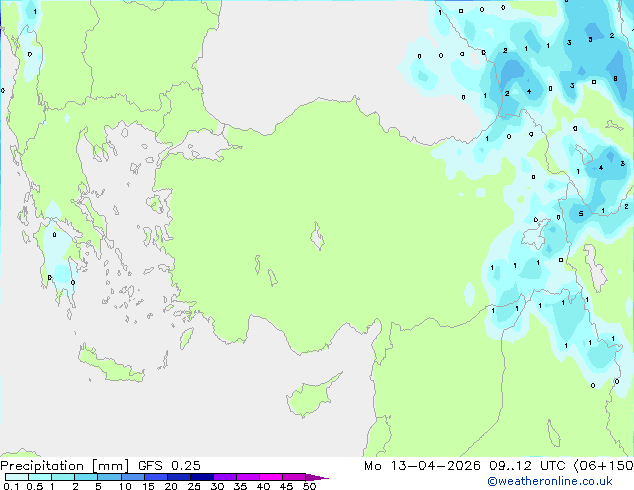
Task: Click the 45–50 mm legend swatch
Action: click(x=294, y=477)
